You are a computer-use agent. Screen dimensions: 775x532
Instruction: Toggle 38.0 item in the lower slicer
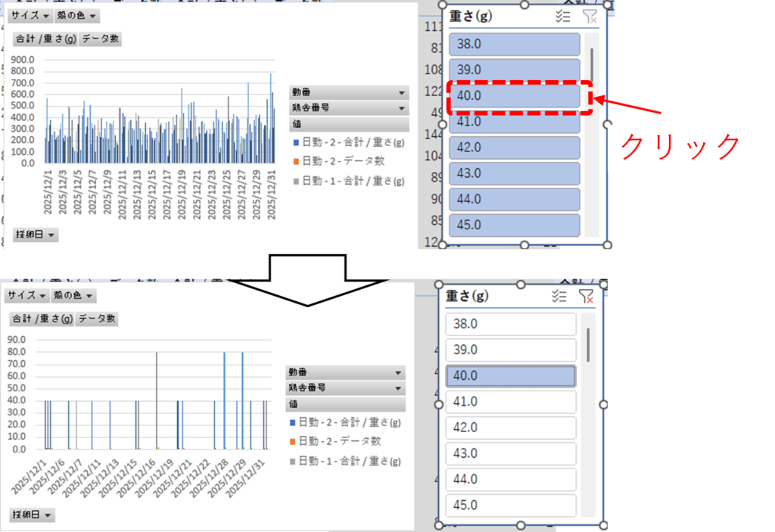point(511,324)
